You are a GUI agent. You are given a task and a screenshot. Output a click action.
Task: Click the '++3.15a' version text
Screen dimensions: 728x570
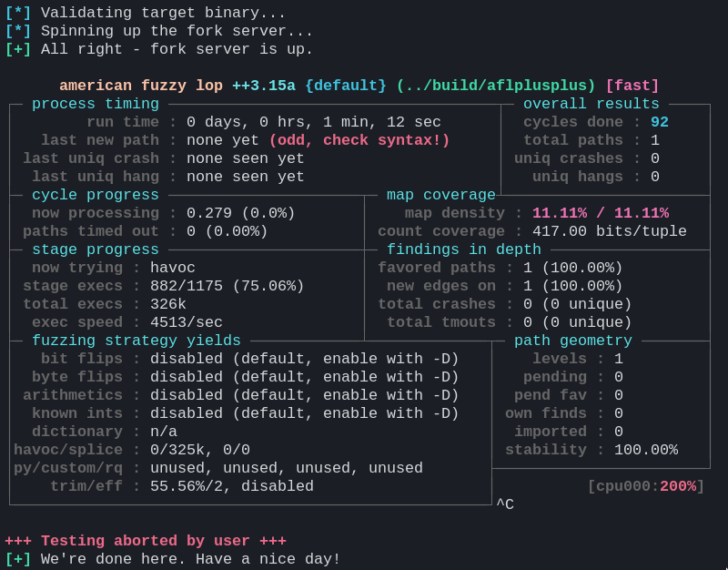click(263, 86)
